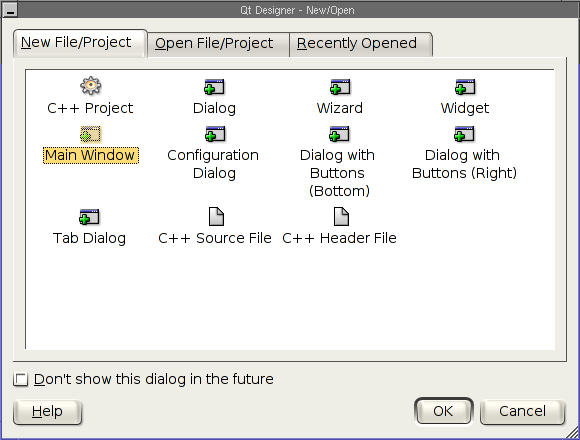Select the Widget template icon

tap(465, 87)
